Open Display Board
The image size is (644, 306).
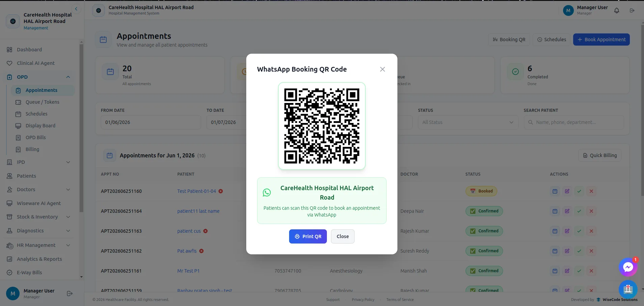pyautogui.click(x=43, y=126)
